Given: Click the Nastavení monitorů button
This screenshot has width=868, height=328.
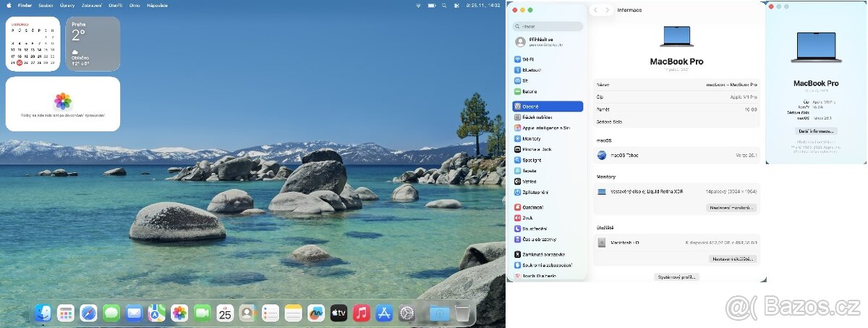Looking at the screenshot, I should point(731,208).
